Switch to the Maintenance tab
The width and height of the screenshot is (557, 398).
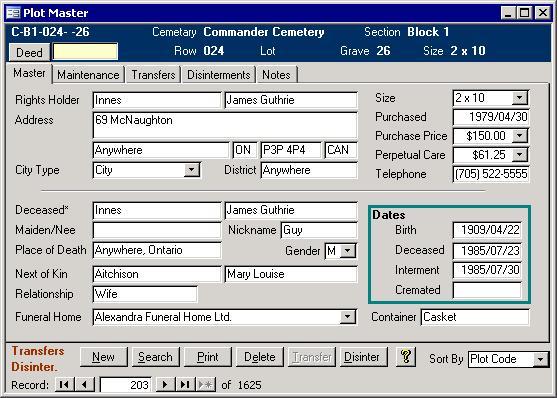88,75
